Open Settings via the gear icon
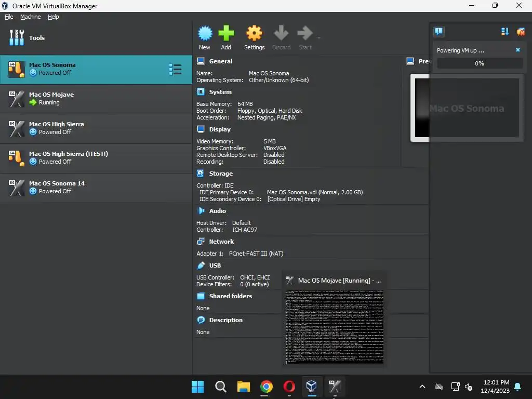532x399 pixels. 254,33
